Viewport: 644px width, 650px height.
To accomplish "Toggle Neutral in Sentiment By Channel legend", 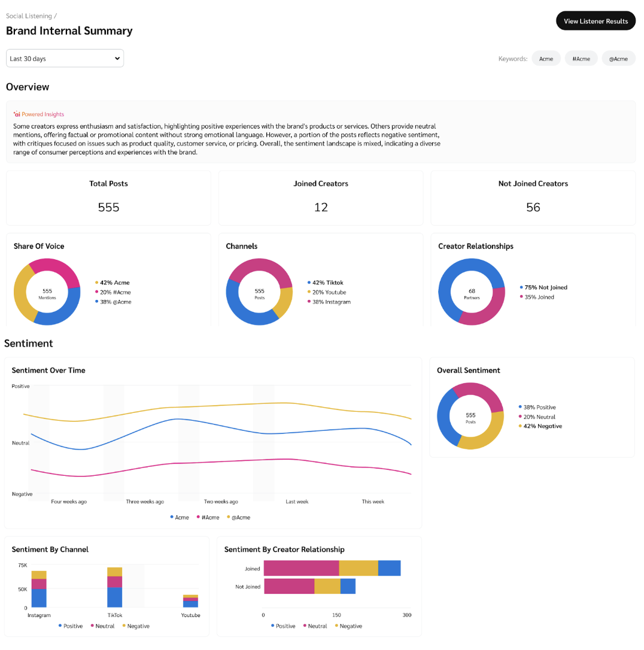I will coord(102,626).
